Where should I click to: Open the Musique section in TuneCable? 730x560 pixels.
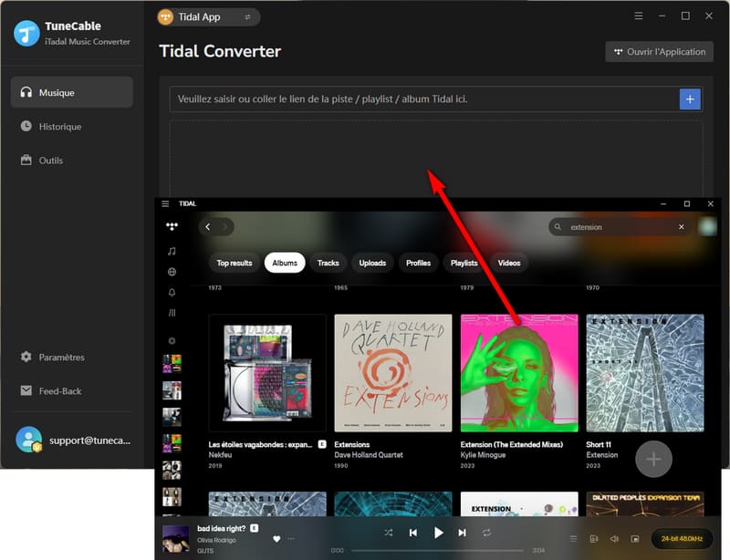(x=72, y=92)
